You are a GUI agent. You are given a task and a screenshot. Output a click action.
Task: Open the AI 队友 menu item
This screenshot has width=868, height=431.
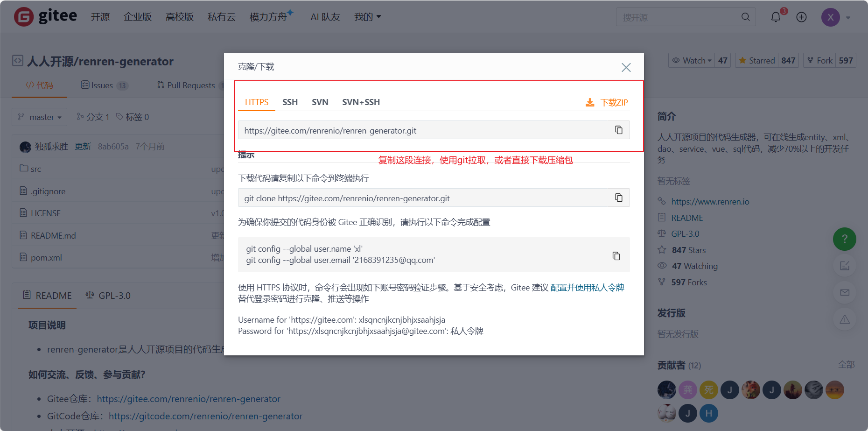pos(325,17)
